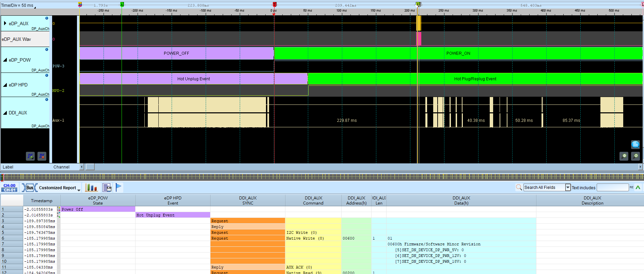This screenshot has width=644, height=274.
Task: Select the Hot Unplug Event table cell
Action: point(173,215)
